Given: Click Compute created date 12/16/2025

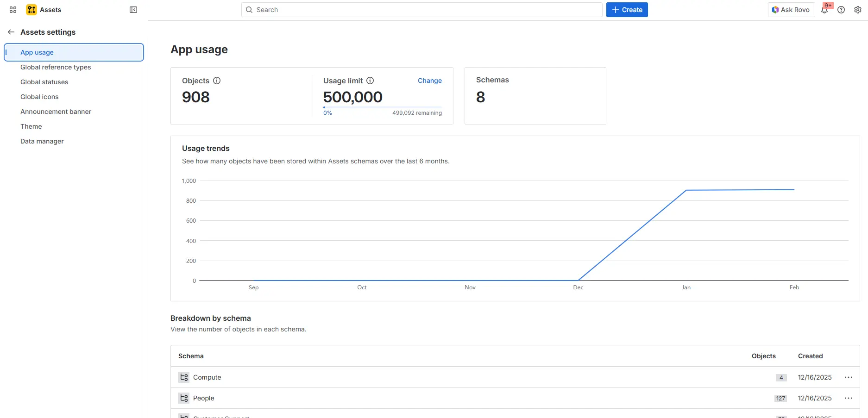Looking at the screenshot, I should pos(815,377).
